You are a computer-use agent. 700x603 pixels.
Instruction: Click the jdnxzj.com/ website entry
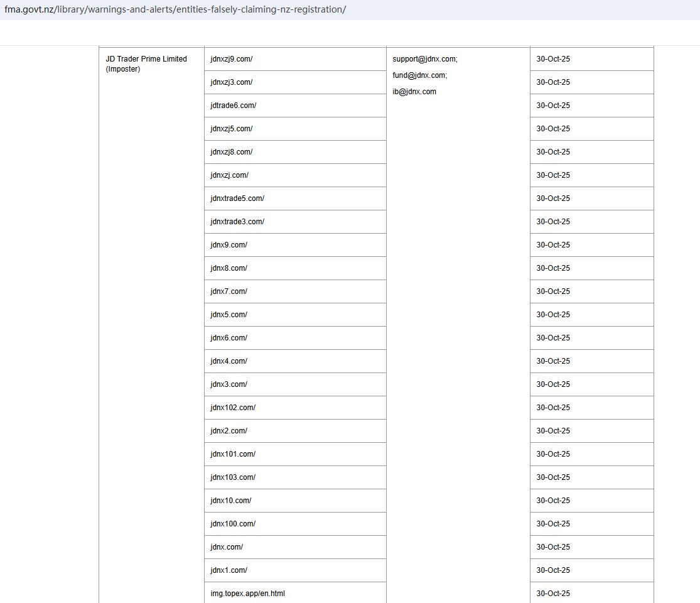point(230,175)
